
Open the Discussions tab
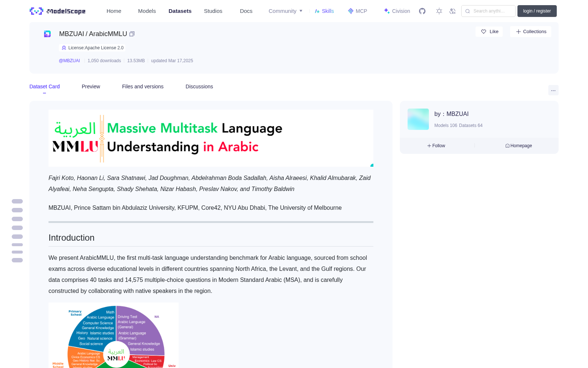click(x=199, y=86)
